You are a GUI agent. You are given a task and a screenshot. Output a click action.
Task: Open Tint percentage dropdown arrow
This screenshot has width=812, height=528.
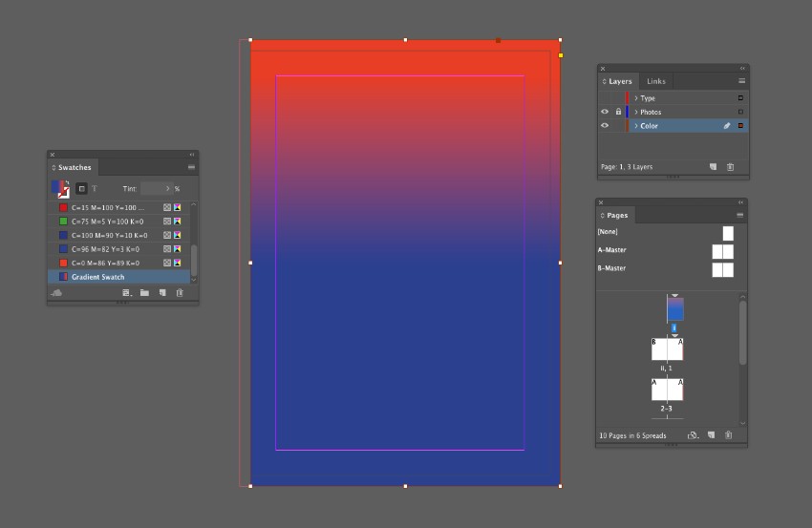point(168,188)
